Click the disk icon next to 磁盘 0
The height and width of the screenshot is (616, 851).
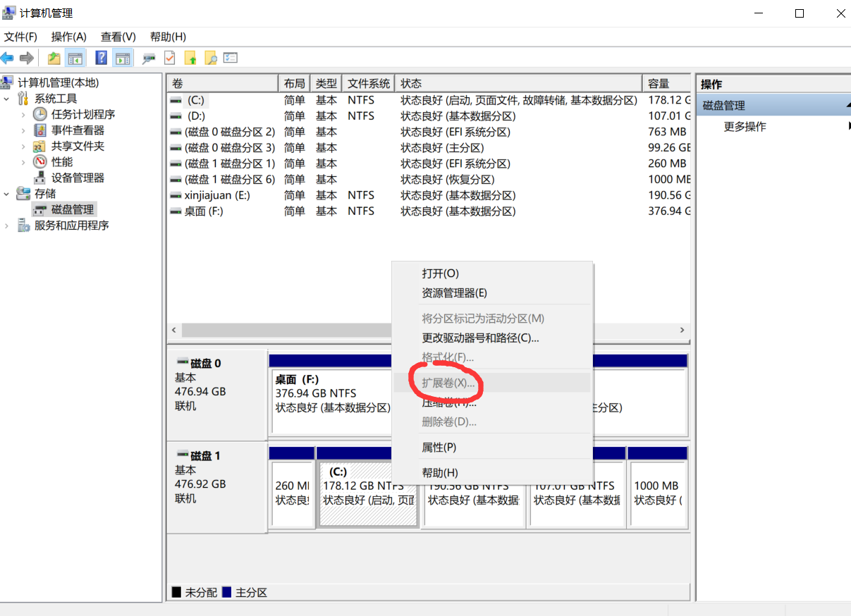click(x=183, y=363)
